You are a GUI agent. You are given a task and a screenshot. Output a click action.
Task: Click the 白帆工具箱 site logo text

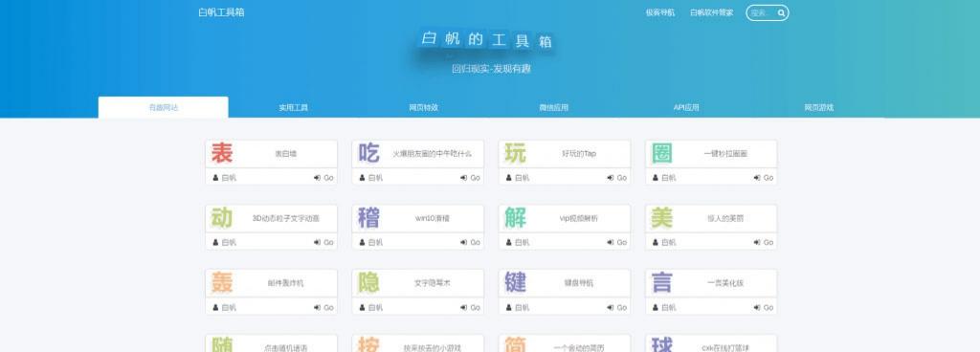coord(221,12)
